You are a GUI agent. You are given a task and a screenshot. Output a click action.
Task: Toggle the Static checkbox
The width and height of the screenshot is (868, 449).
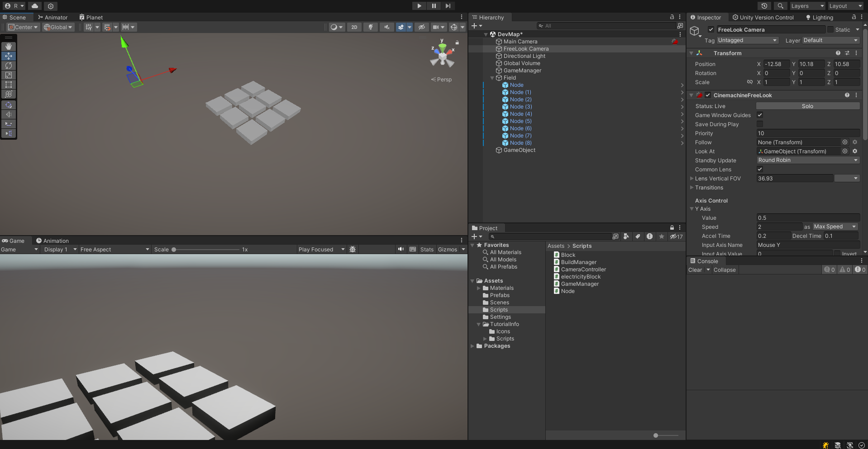(830, 29)
